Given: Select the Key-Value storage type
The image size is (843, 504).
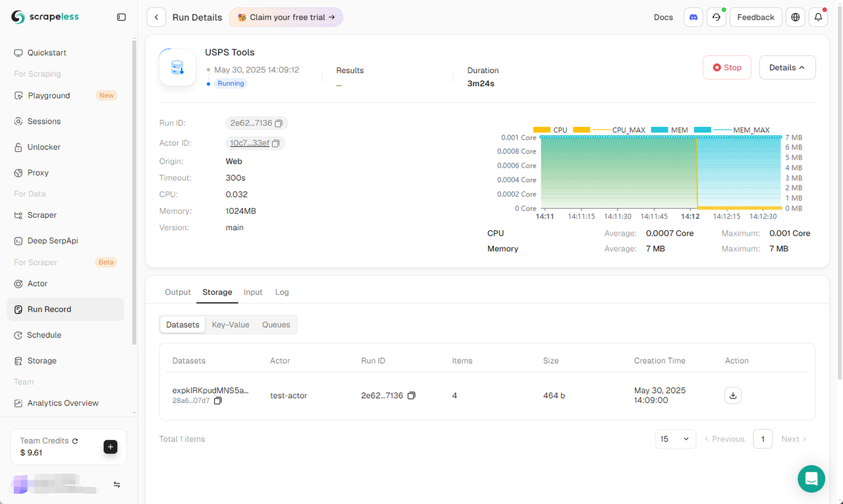Looking at the screenshot, I should tap(231, 324).
